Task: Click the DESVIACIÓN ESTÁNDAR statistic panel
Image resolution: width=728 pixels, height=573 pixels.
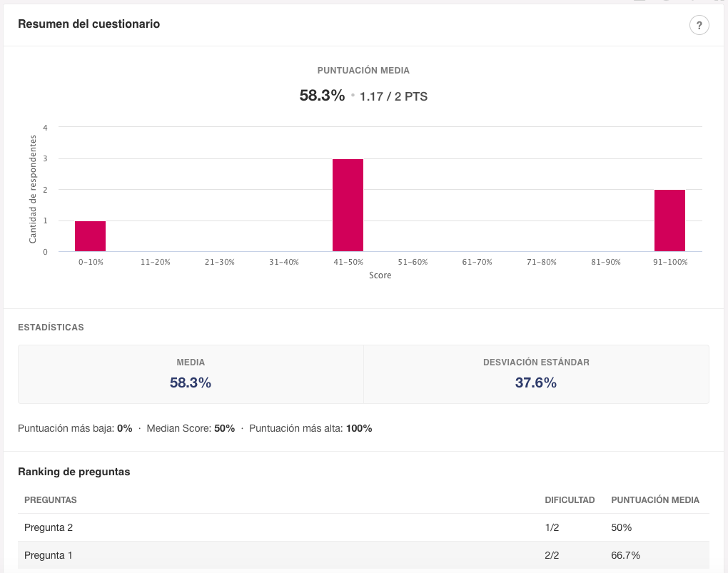Action: pos(536,373)
